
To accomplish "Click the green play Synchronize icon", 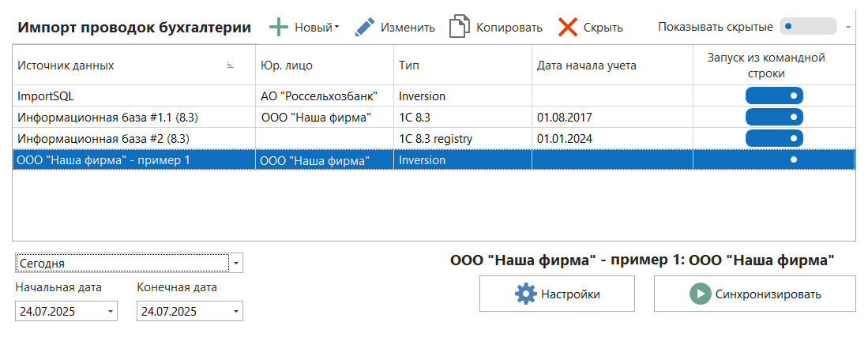I will (x=700, y=294).
